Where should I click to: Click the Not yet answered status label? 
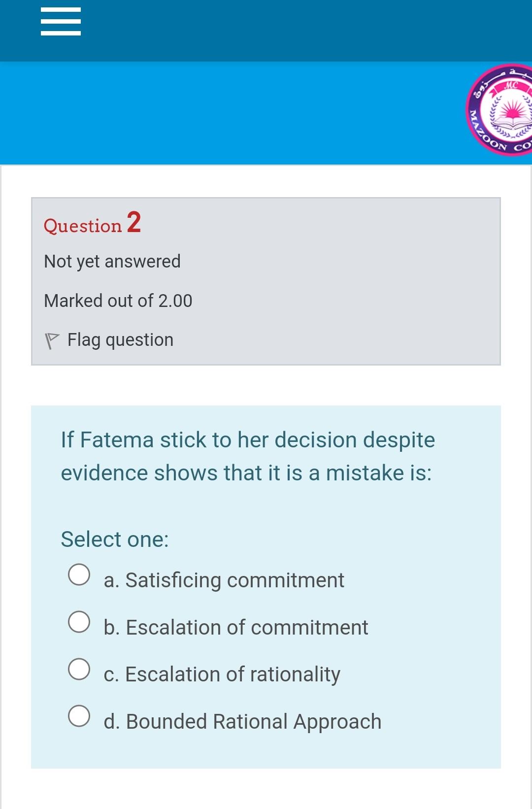(x=112, y=261)
